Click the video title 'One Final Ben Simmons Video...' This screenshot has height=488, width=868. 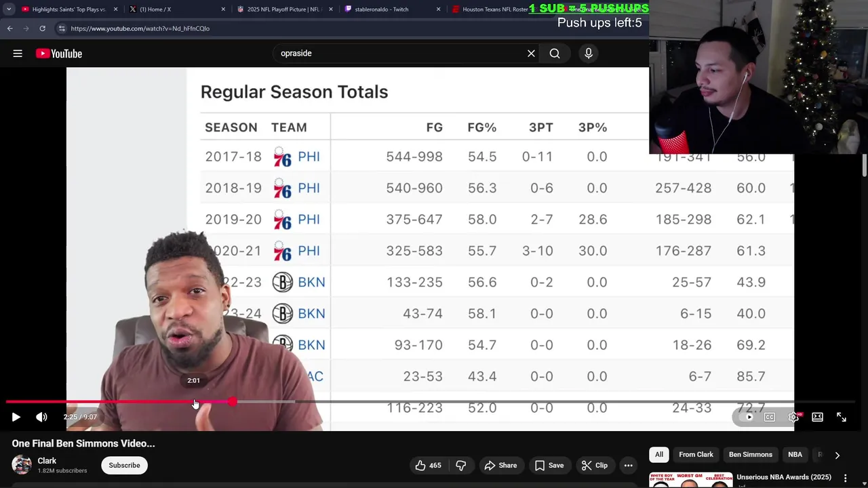click(x=83, y=443)
